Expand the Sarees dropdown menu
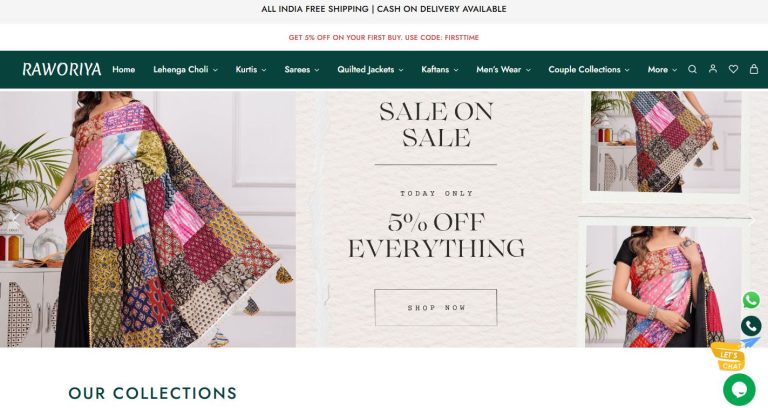Image resolution: width=768 pixels, height=408 pixels. (301, 70)
